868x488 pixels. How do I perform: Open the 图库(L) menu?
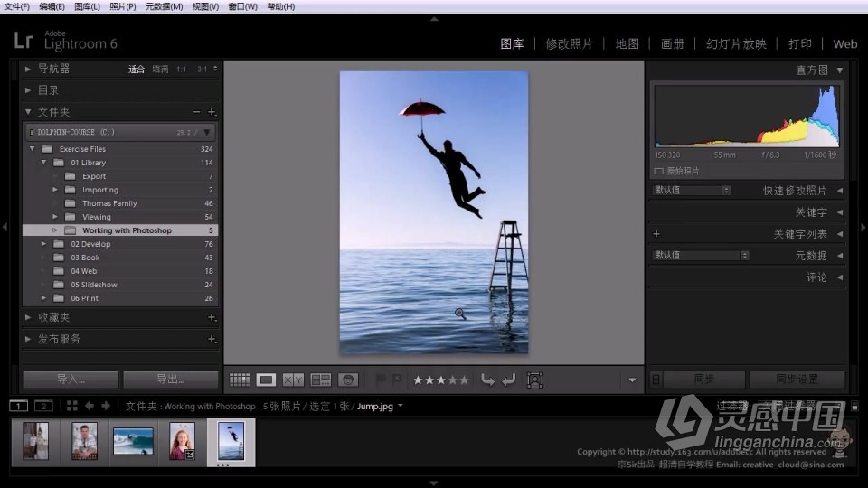tap(88, 6)
